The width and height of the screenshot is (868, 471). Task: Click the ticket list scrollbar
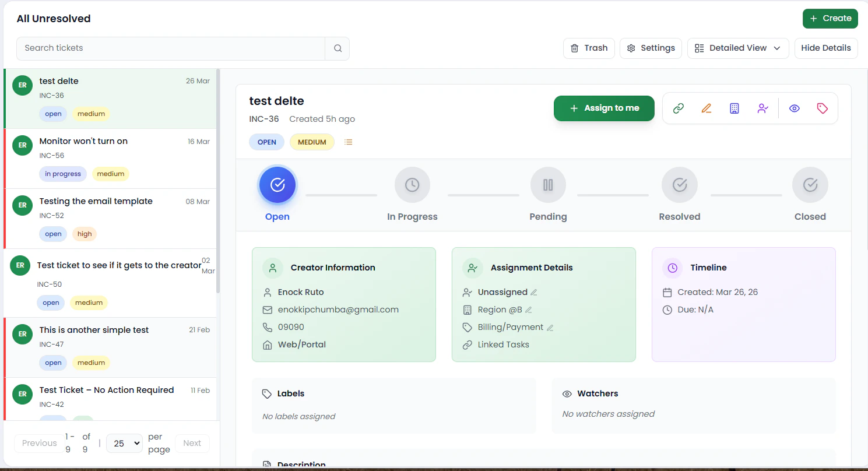pyautogui.click(x=218, y=181)
